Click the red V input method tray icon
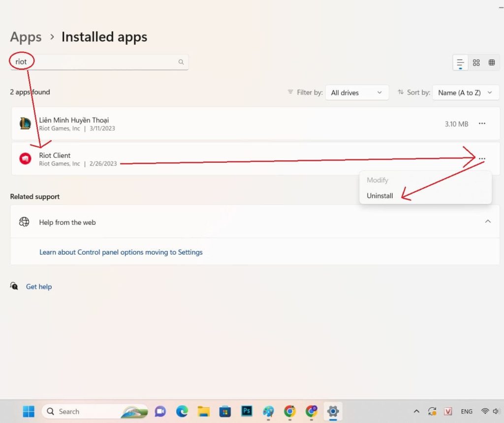Viewport: 504px width, 423px height. (448, 411)
